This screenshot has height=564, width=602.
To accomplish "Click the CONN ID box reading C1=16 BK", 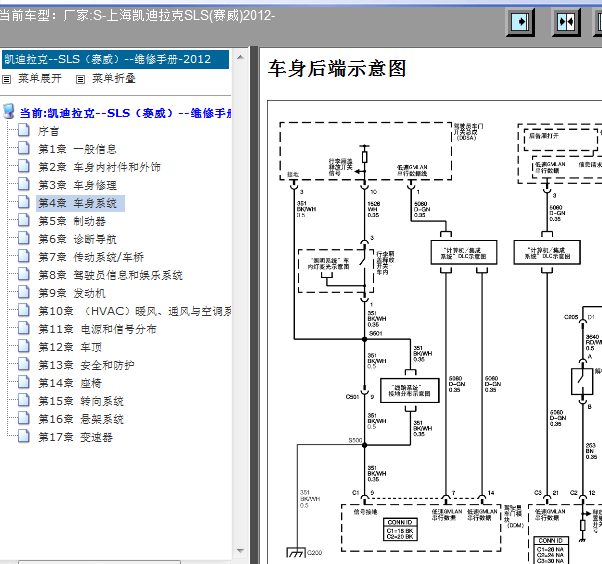I will [x=400, y=529].
